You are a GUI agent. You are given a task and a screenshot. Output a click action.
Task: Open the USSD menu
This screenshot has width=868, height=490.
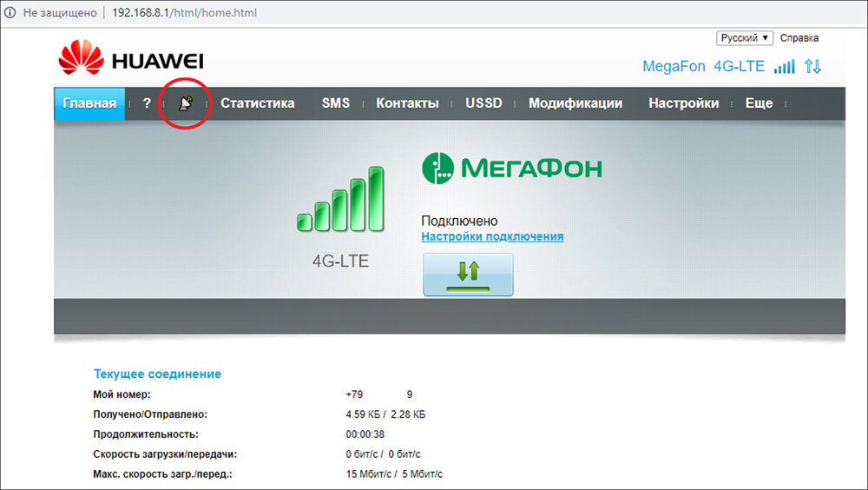pos(483,103)
